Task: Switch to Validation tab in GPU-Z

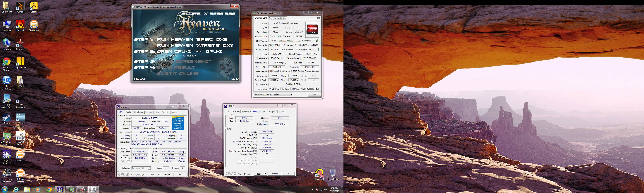Action: (282, 18)
